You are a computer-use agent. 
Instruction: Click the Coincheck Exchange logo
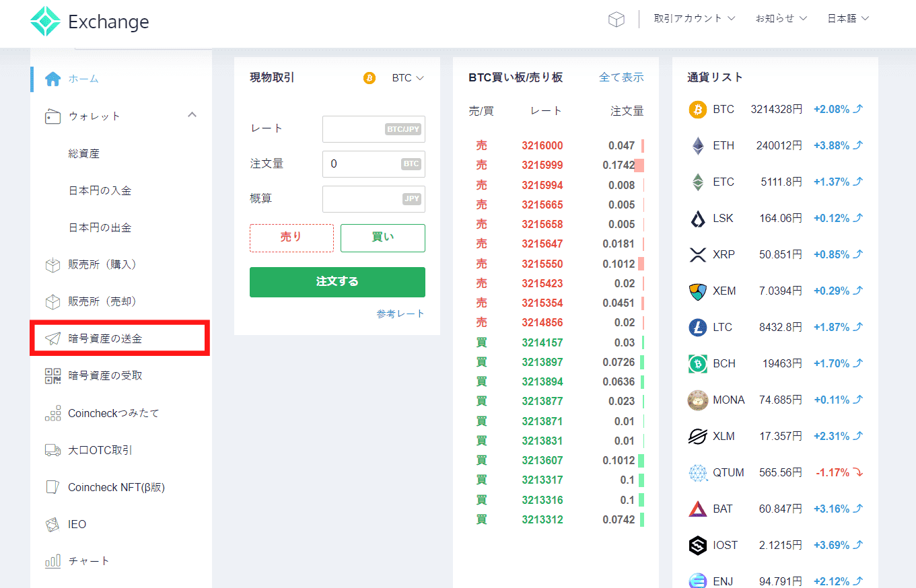pos(90,22)
